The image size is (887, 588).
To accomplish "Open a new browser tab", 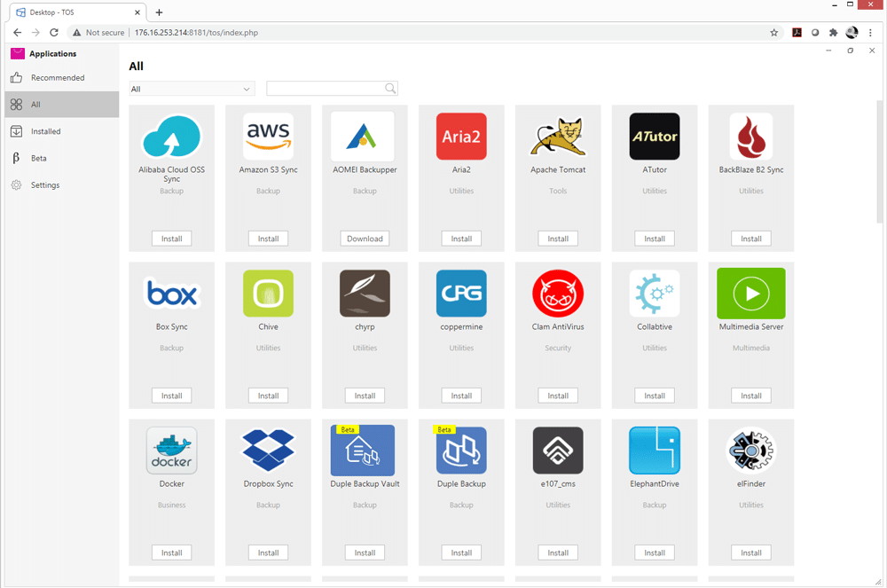I will click(x=159, y=12).
